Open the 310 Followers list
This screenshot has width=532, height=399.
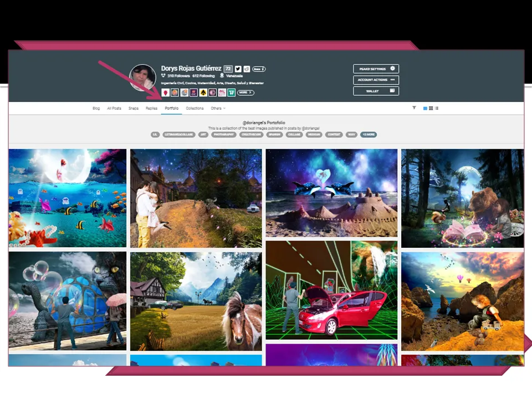click(x=178, y=76)
